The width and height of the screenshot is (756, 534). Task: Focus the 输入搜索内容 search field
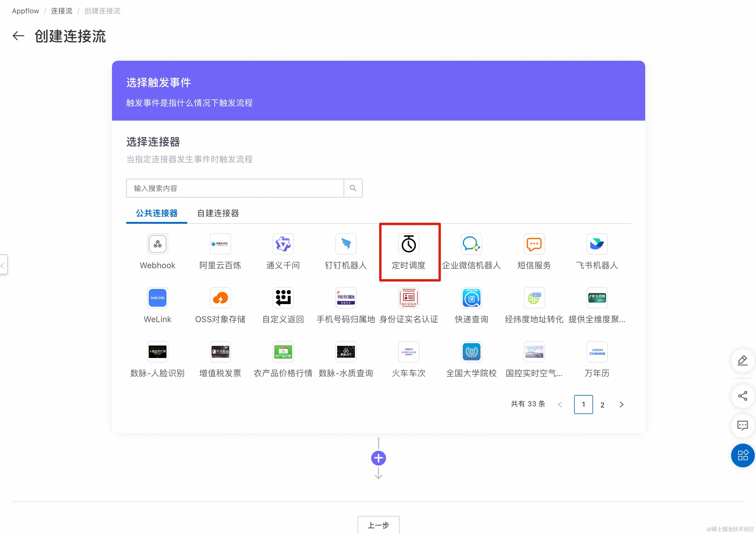(x=235, y=188)
